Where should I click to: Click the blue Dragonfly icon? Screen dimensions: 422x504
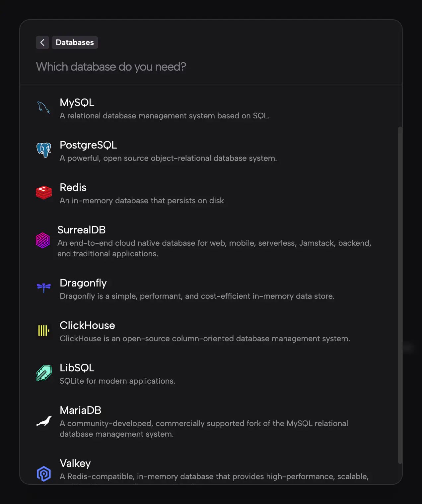[x=44, y=287]
